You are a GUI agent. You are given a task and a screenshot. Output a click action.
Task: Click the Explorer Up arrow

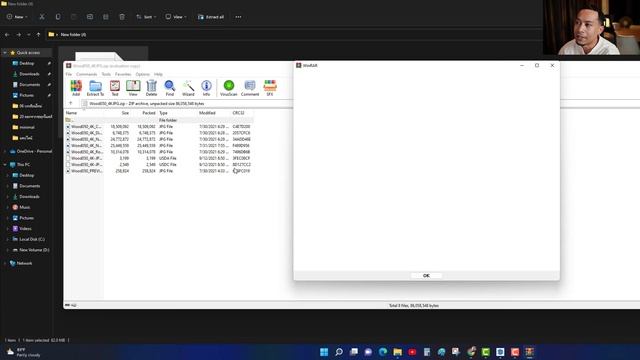click(38, 35)
